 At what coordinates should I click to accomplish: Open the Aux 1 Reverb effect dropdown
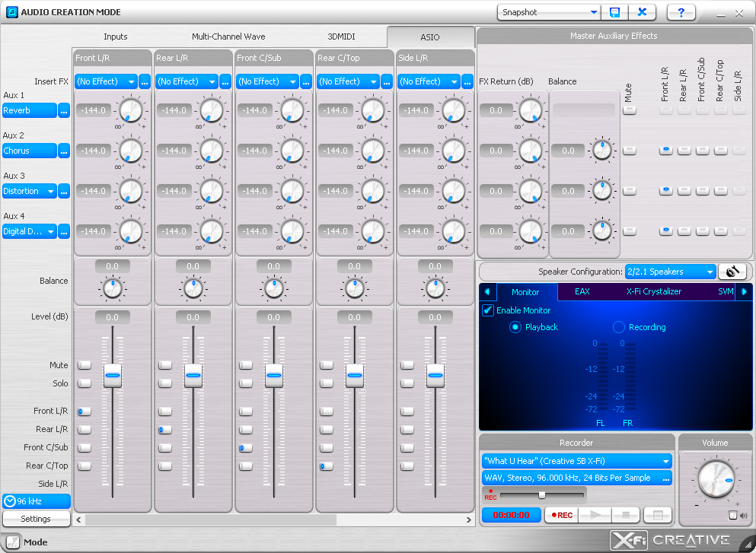(30, 111)
